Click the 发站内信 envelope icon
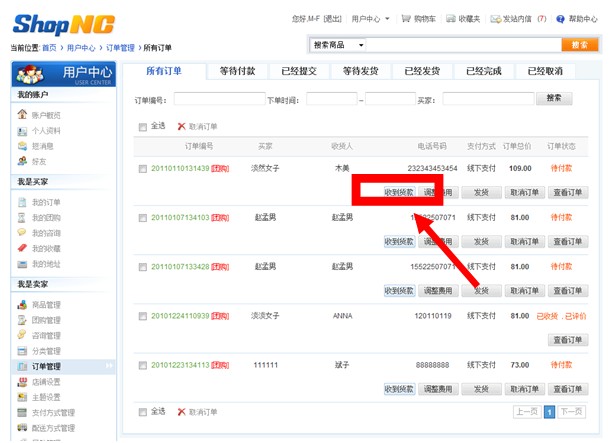The width and height of the screenshot is (609, 443). (x=495, y=19)
